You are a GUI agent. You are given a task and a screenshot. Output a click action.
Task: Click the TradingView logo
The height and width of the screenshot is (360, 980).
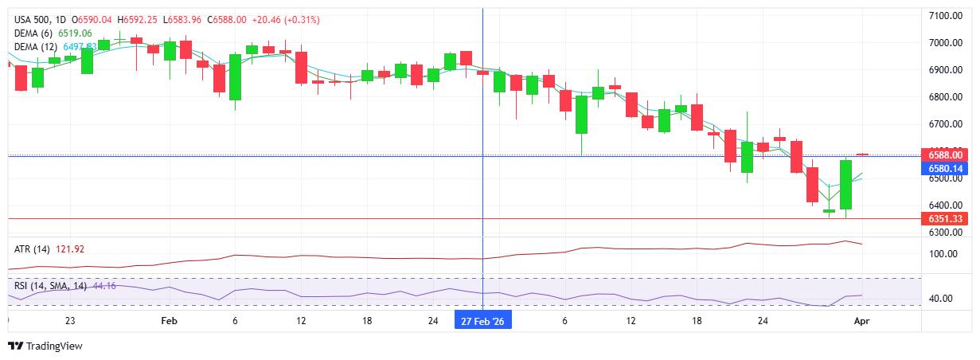pos(45,346)
